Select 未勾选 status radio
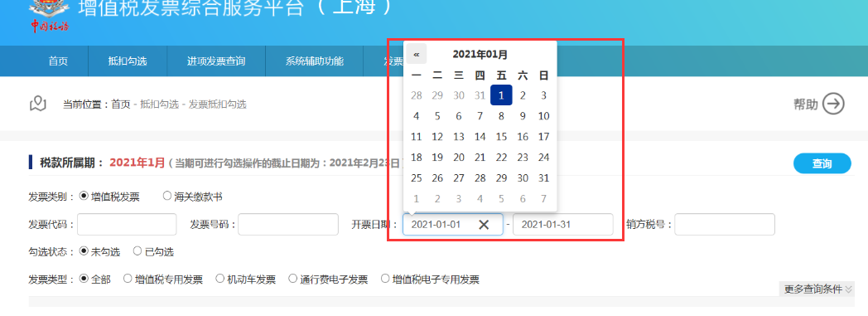The width and height of the screenshot is (868, 316). click(x=84, y=251)
